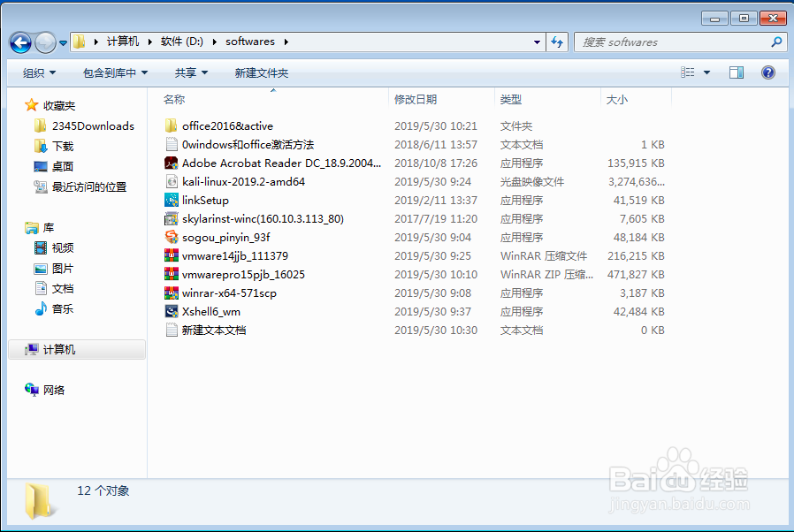Toggle the preview pane button
794x532 pixels.
coord(737,72)
